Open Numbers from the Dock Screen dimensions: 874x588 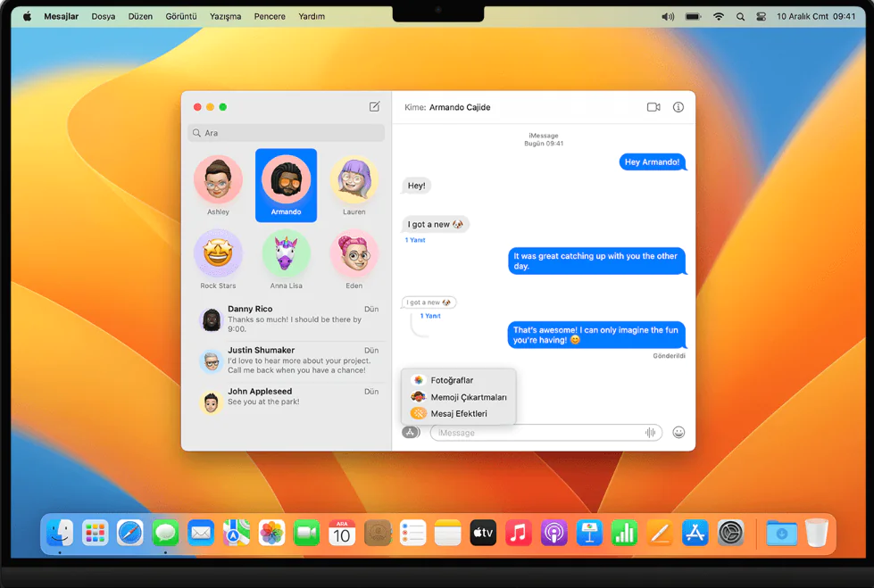(624, 533)
